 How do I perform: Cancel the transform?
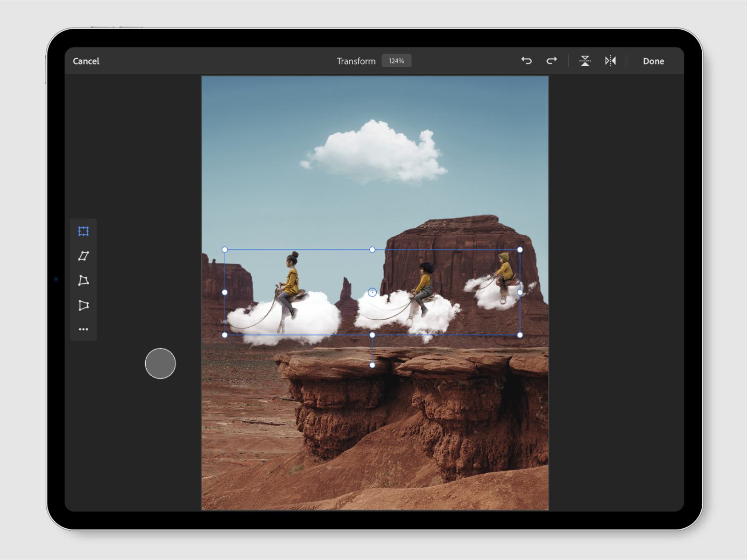pyautogui.click(x=86, y=61)
